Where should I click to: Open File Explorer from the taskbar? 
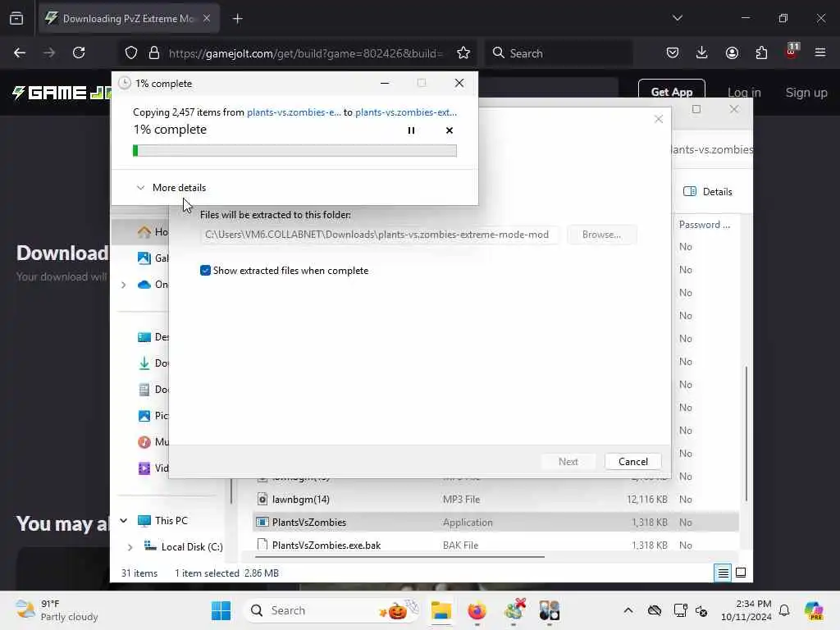[441, 610]
